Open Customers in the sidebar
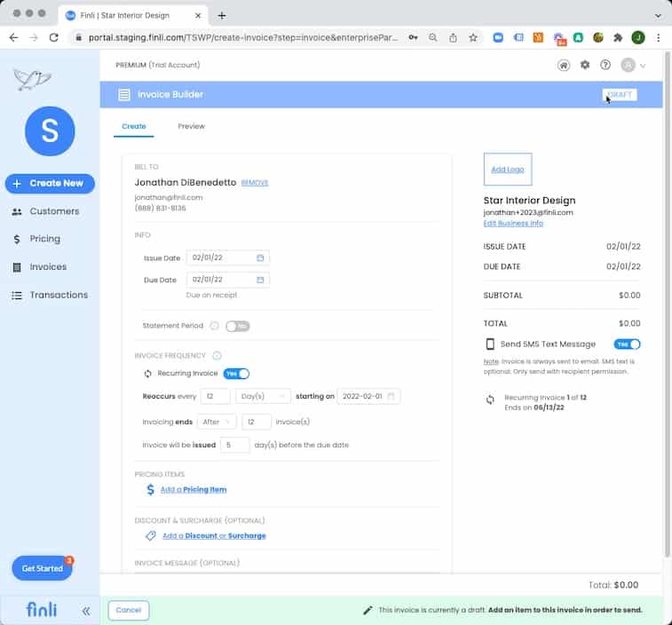The image size is (672, 625). (x=50, y=211)
